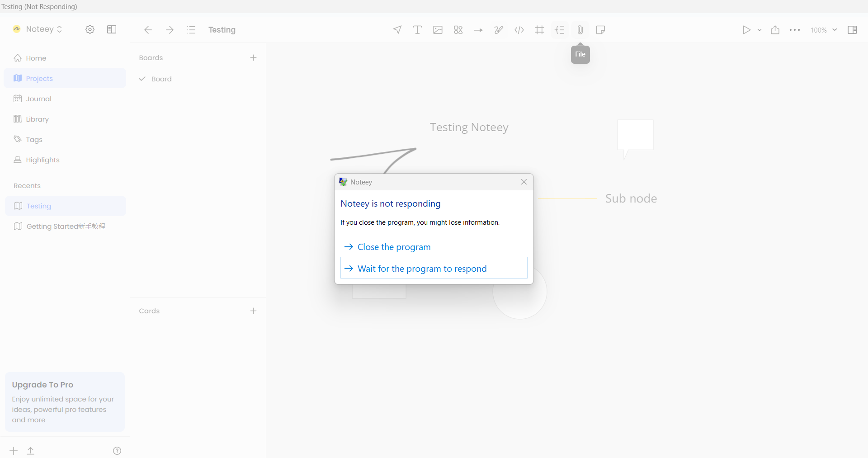
Task: Open Getting Started recent project
Action: point(65,226)
